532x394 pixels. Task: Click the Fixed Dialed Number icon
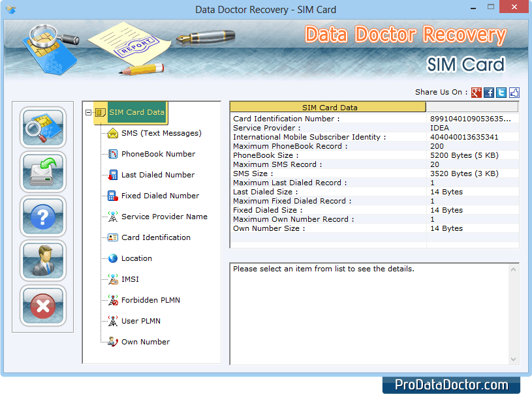[x=113, y=196]
